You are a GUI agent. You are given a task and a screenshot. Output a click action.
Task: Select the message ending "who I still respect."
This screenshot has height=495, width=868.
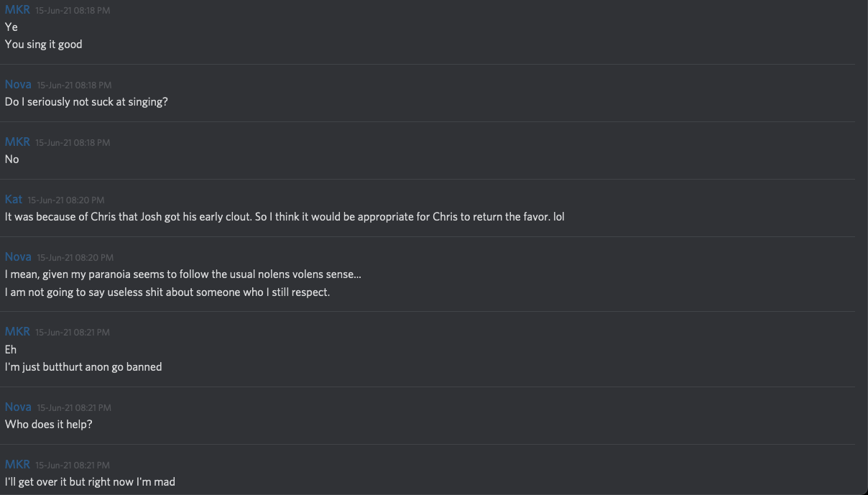click(x=167, y=292)
